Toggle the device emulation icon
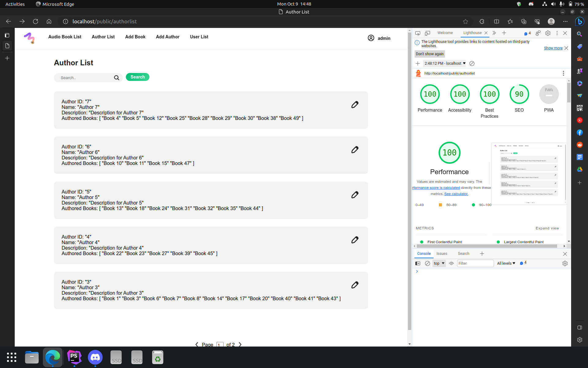Screen dimensions: 588x368 428,33
